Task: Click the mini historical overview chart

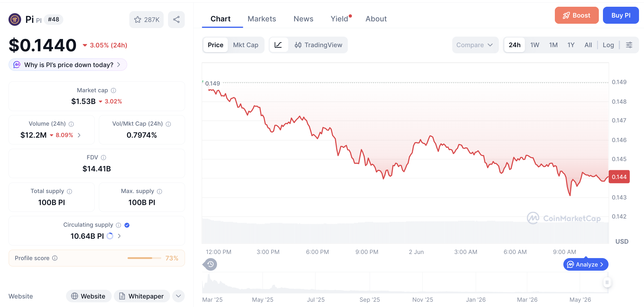Action: [x=405, y=283]
